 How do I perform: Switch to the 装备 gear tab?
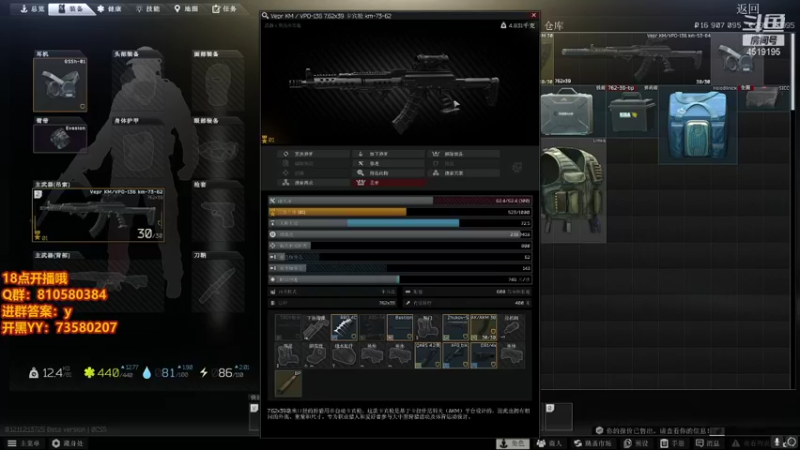tap(71, 9)
